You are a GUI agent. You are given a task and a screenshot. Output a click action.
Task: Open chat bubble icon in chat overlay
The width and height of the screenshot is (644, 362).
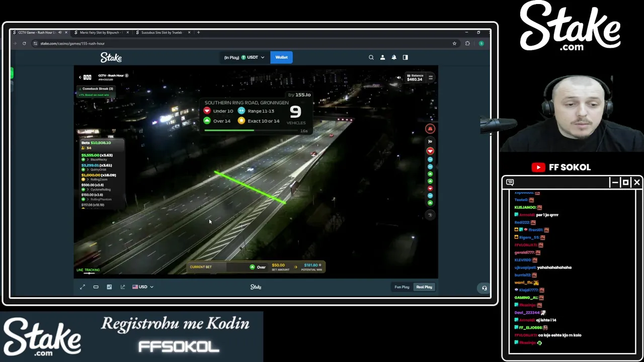(510, 182)
